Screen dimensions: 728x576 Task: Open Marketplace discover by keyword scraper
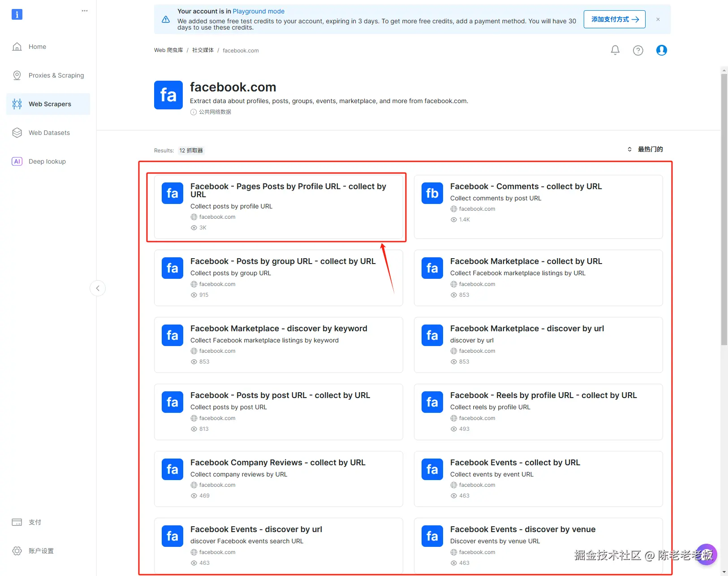(x=278, y=345)
